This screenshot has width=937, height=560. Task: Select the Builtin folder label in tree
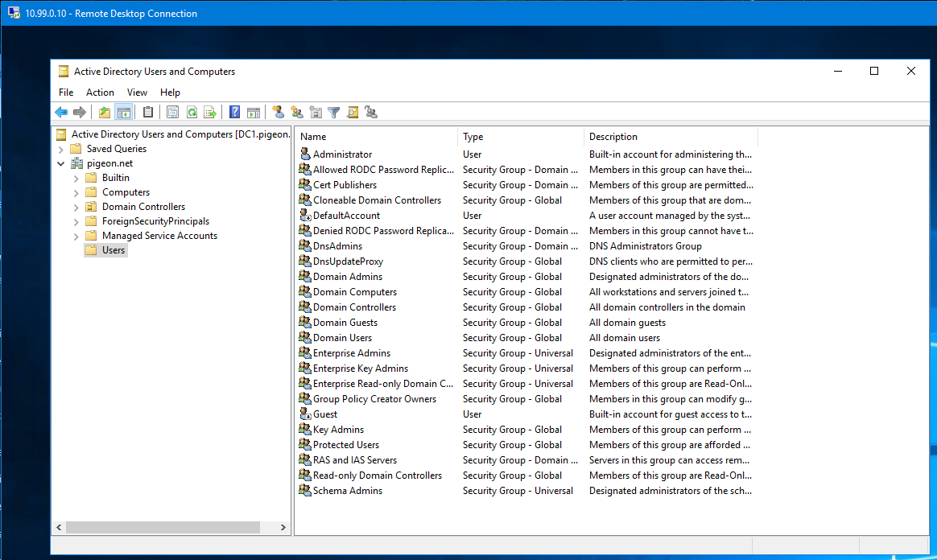click(115, 177)
